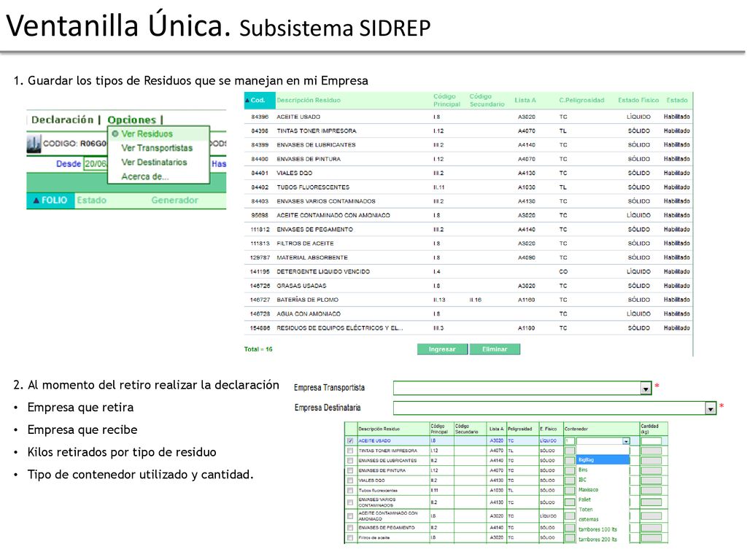Viewport: 747px width, 560px height.
Task: Check the ENVASES DE LUBRICANTES checkbox
Action: (350, 461)
